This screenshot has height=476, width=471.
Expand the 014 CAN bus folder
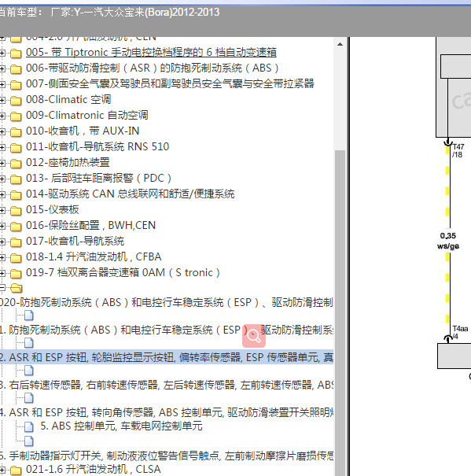coord(2,195)
